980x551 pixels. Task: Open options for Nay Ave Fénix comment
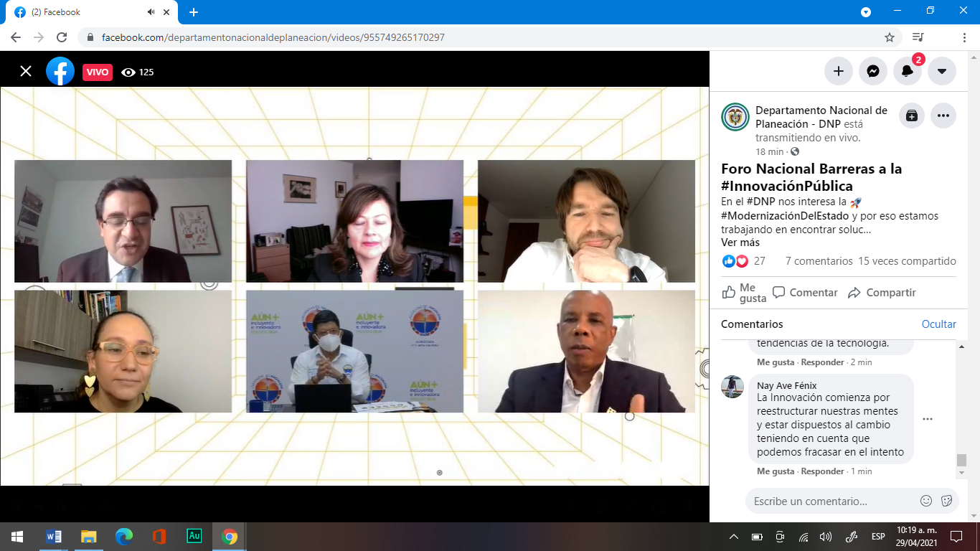(x=928, y=419)
